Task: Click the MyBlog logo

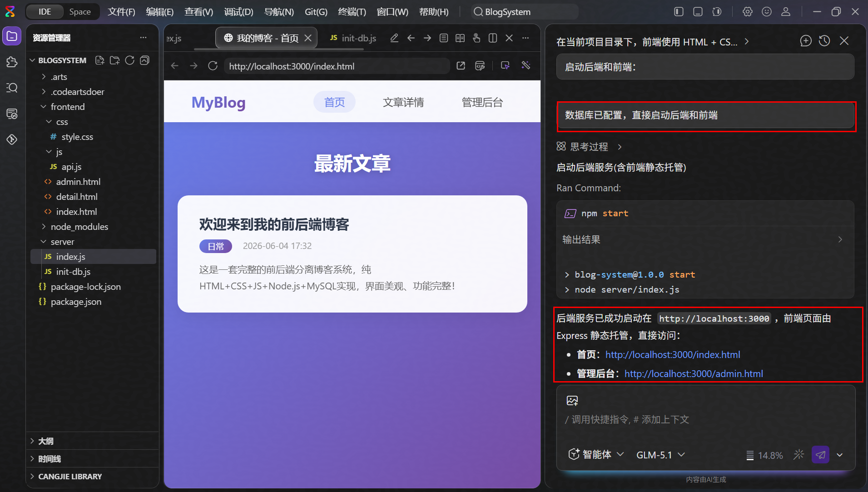Action: (x=218, y=102)
